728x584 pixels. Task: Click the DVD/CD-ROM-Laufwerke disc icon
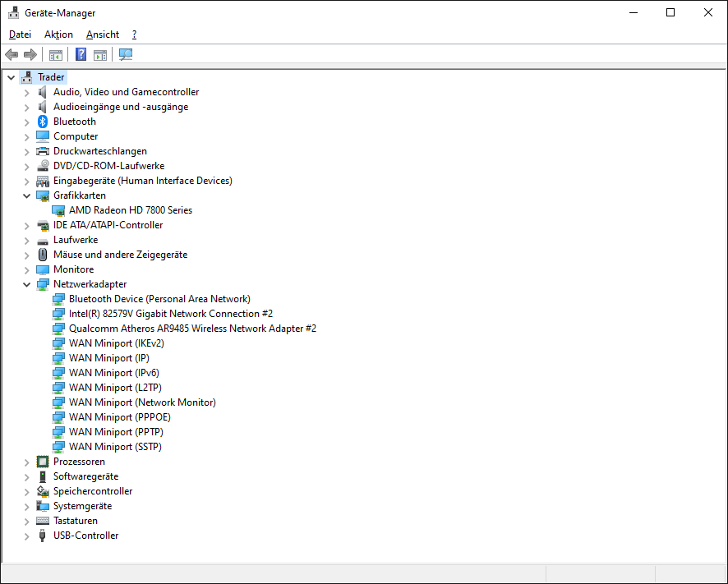point(43,166)
